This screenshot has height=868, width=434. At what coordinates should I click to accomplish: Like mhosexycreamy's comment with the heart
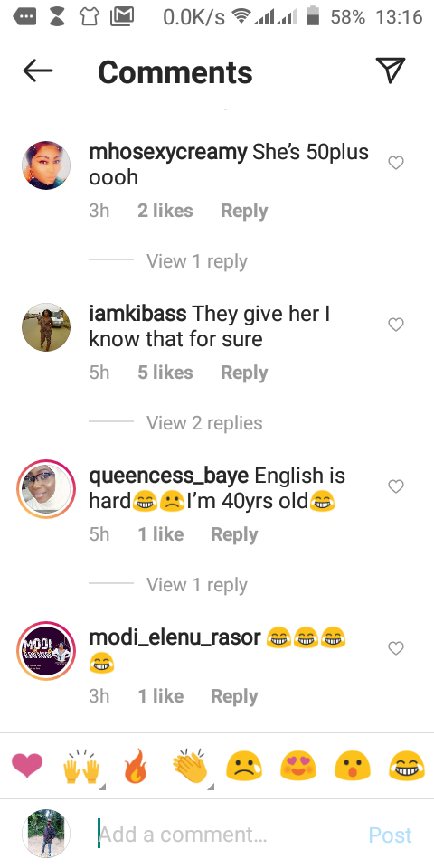coord(396,163)
